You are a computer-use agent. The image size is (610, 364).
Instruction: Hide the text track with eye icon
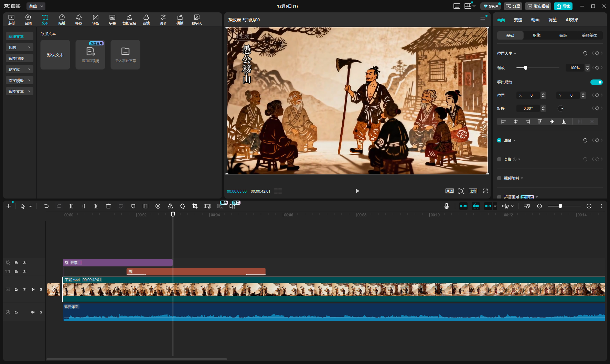pyautogui.click(x=24, y=271)
